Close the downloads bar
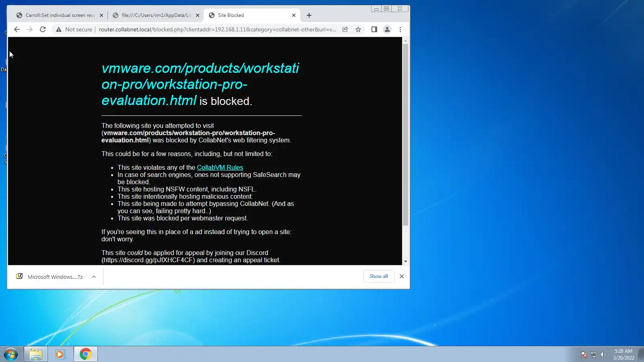Image resolution: width=644 pixels, height=362 pixels. [402, 276]
